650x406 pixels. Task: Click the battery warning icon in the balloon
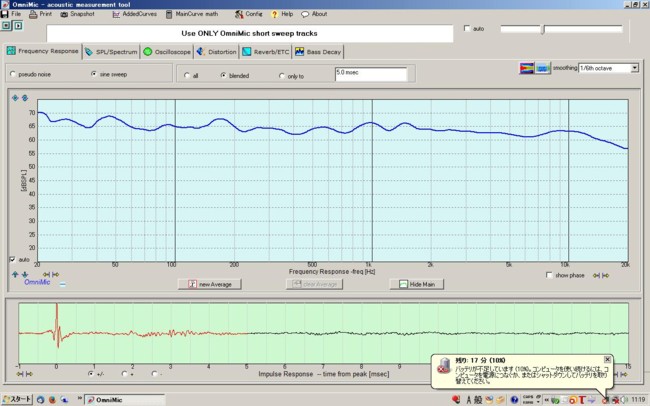pos(444,365)
